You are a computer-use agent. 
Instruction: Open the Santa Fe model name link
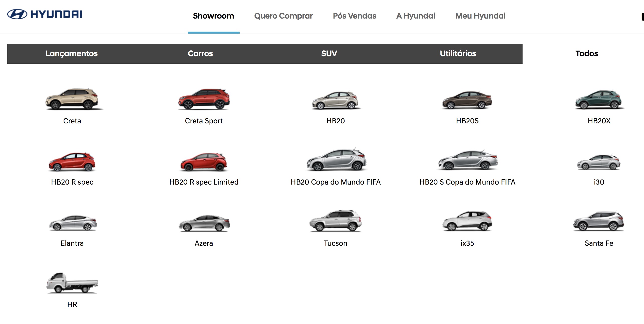(599, 243)
